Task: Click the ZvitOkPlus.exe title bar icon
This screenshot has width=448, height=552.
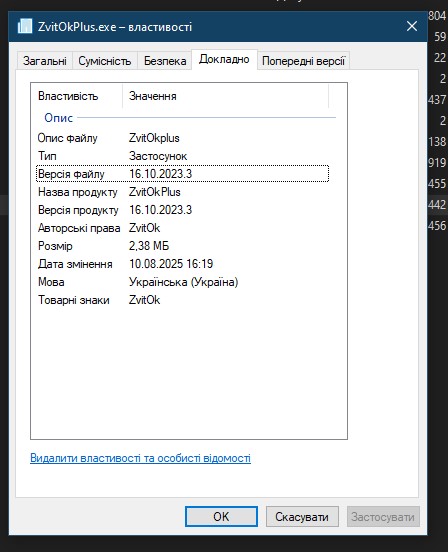Action: 24,26
